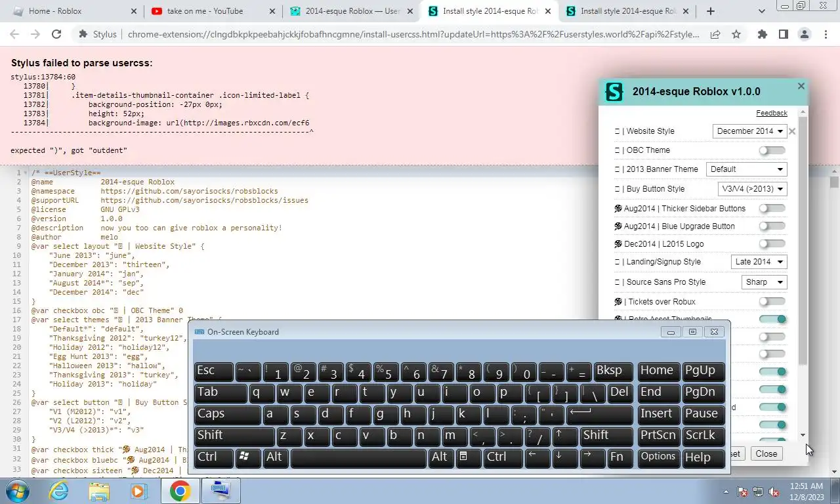Open Chrome tab search chevron
The width and height of the screenshot is (840, 504).
pyautogui.click(x=762, y=11)
